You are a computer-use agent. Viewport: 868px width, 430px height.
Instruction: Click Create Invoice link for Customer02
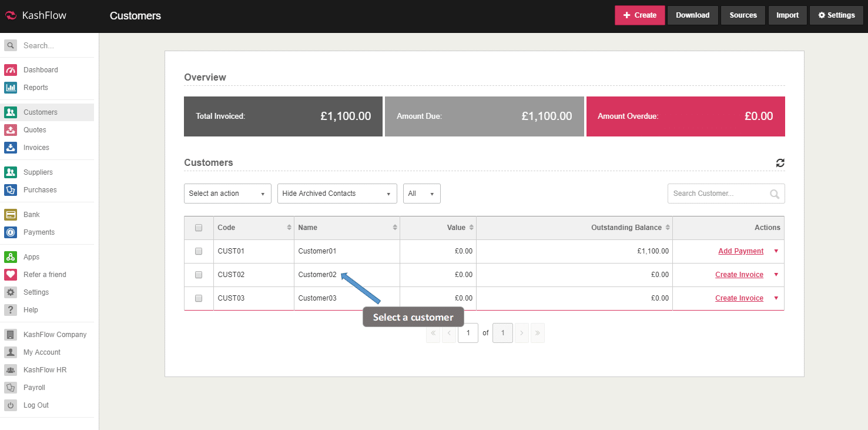(x=739, y=275)
